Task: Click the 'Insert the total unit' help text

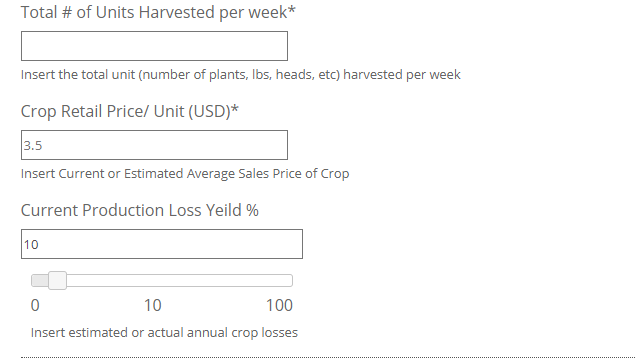Action: (241, 75)
